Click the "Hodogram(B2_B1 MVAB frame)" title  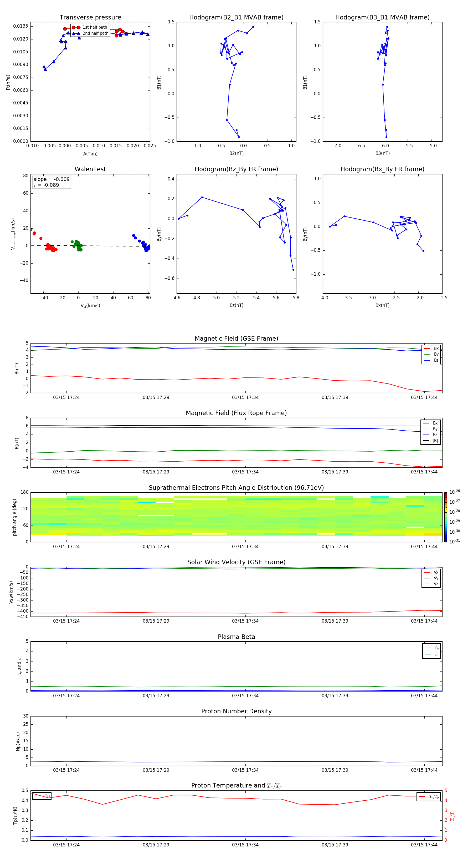pyautogui.click(x=236, y=17)
